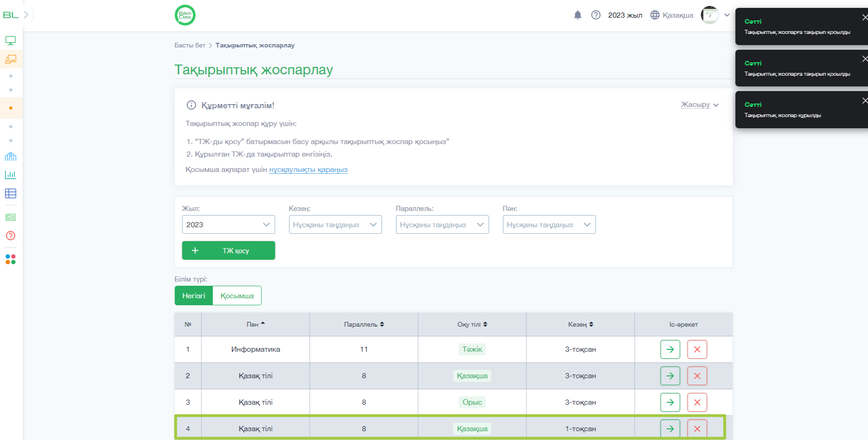
Task: Collapse the notice with Жасыру
Action: point(700,105)
